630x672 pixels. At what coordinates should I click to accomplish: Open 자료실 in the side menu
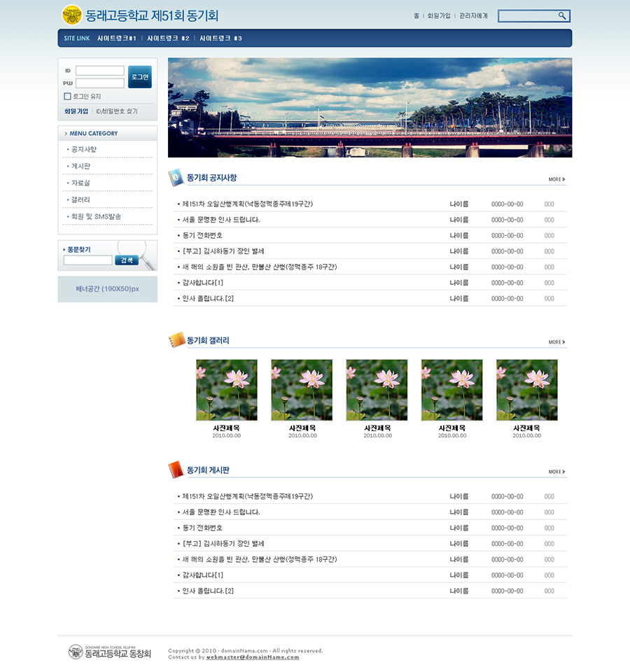click(80, 183)
